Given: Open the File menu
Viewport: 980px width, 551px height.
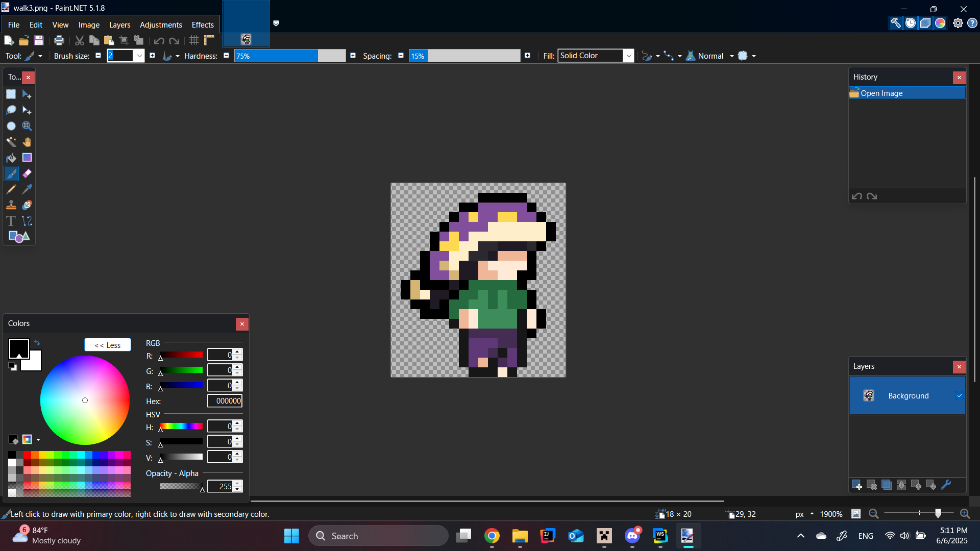Looking at the screenshot, I should pos(14,24).
